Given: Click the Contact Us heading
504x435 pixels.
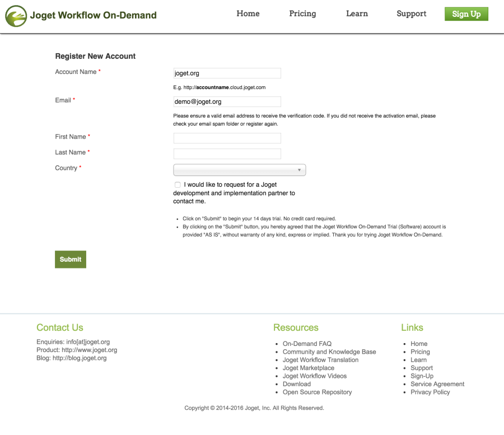Looking at the screenshot, I should (60, 327).
